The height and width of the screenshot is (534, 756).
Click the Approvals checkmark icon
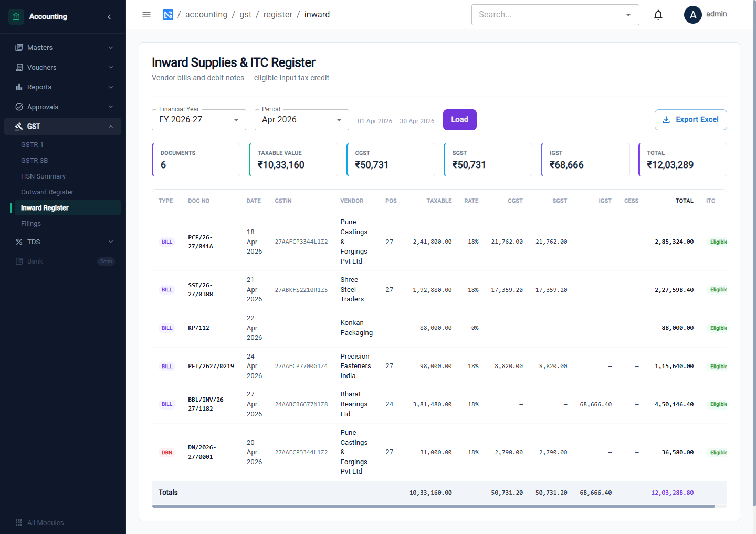(x=19, y=107)
